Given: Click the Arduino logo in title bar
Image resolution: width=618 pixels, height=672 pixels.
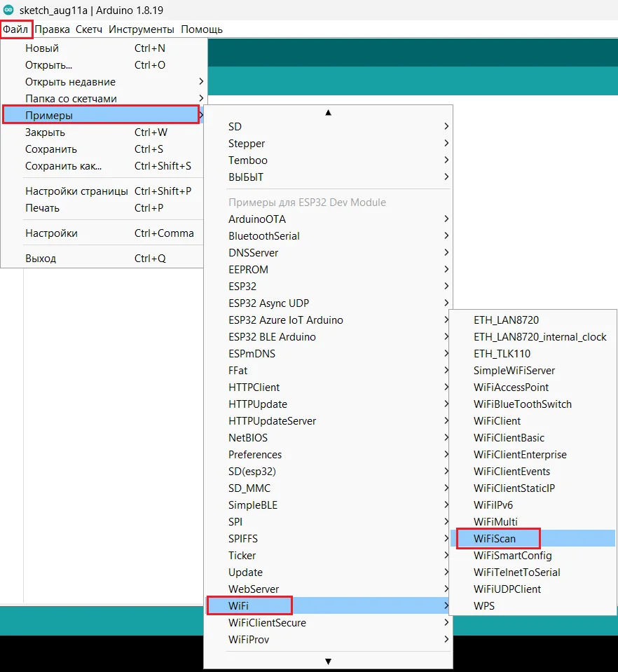Looking at the screenshot, I should (x=8, y=10).
